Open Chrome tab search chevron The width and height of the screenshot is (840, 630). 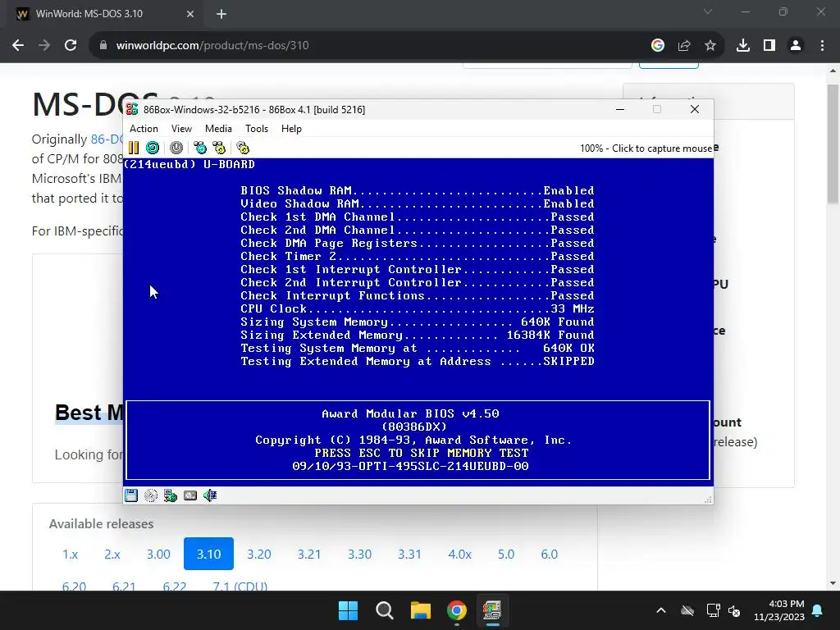pyautogui.click(x=708, y=11)
